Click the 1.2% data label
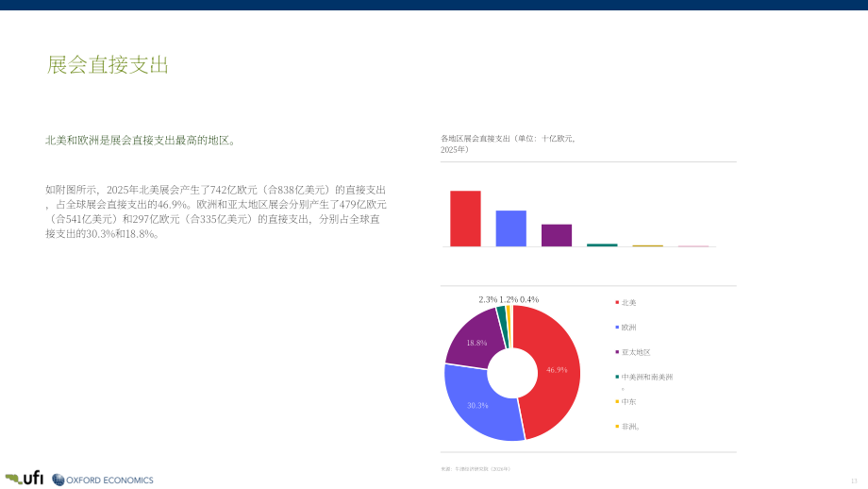The image size is (868, 489). (509, 299)
